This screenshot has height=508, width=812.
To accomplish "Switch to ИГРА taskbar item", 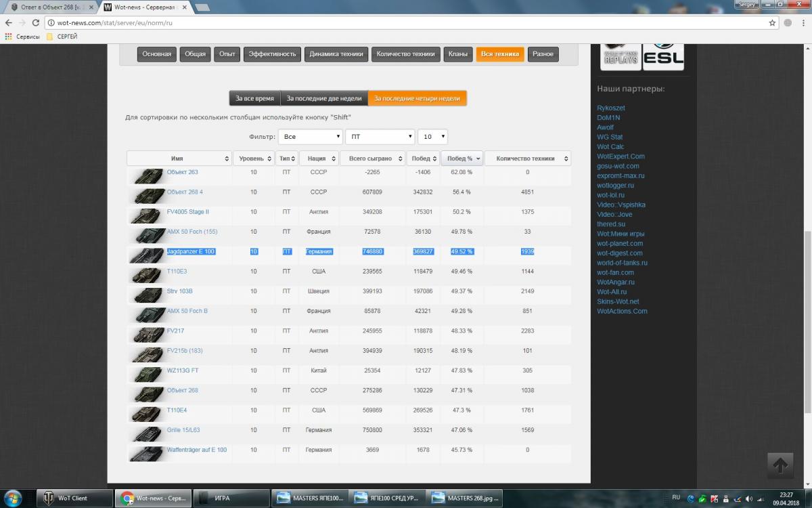I will click(x=231, y=498).
